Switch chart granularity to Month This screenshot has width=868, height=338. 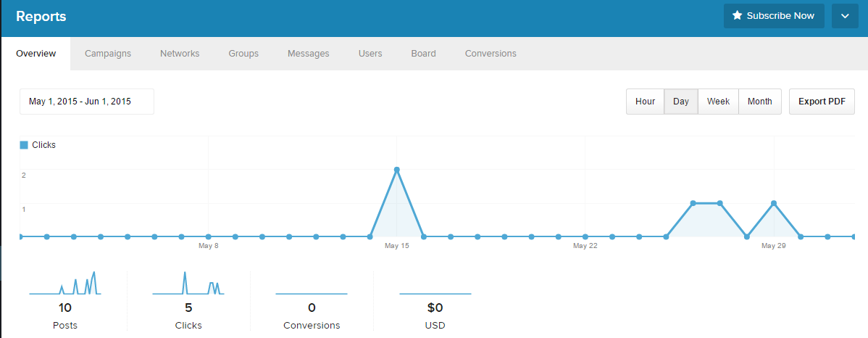coord(759,102)
